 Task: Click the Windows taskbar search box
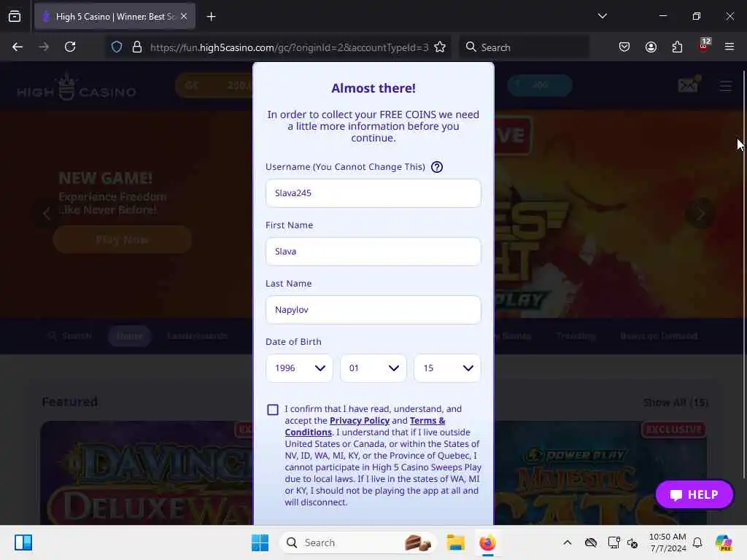point(358,542)
